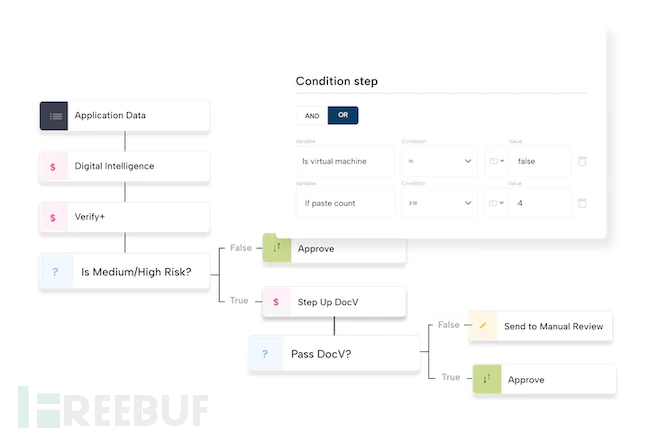Click the Step Up DocV dollar icon
The image size is (650, 435).
[276, 302]
